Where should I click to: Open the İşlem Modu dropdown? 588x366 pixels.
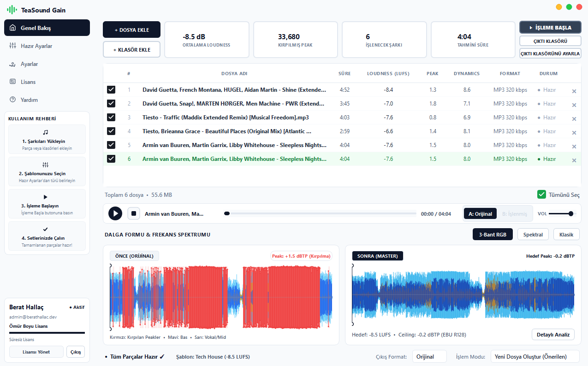click(x=535, y=356)
